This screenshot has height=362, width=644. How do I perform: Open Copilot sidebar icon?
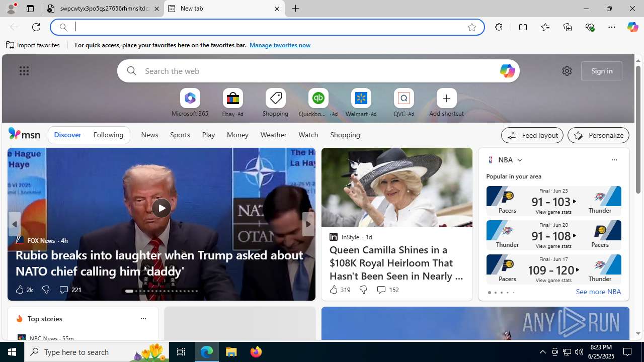coord(632,27)
